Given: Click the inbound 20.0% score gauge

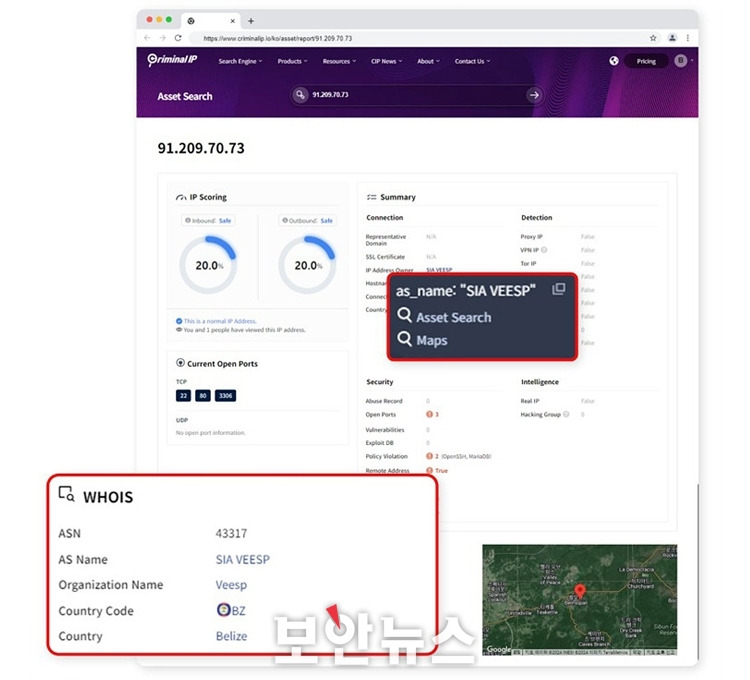Looking at the screenshot, I should (208, 264).
